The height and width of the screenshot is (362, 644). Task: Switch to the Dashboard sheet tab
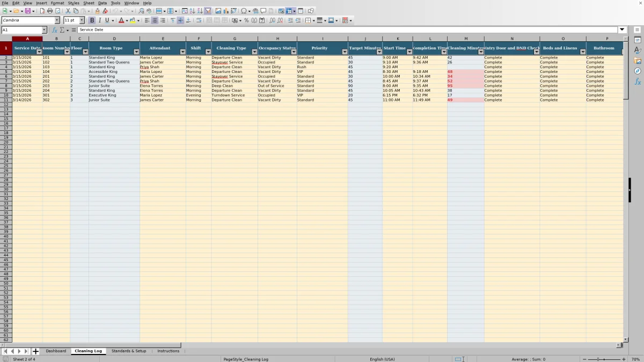pos(56,351)
